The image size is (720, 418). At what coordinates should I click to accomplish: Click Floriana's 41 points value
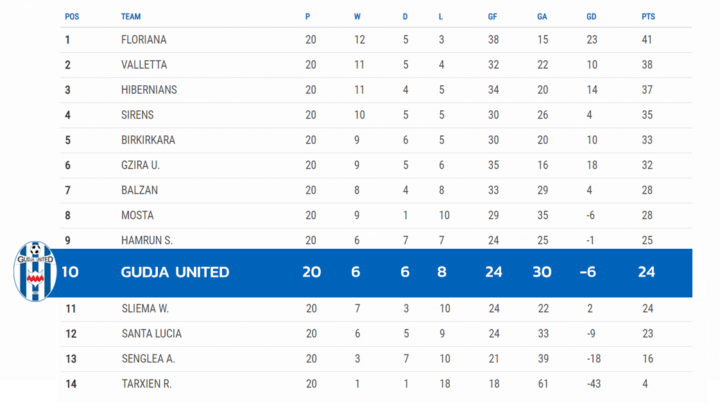(x=647, y=40)
